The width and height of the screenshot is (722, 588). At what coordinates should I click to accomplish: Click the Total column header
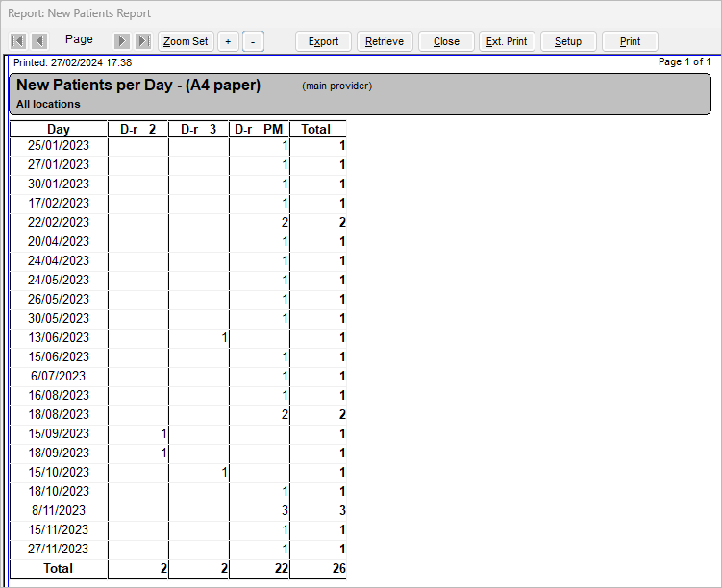(x=317, y=130)
